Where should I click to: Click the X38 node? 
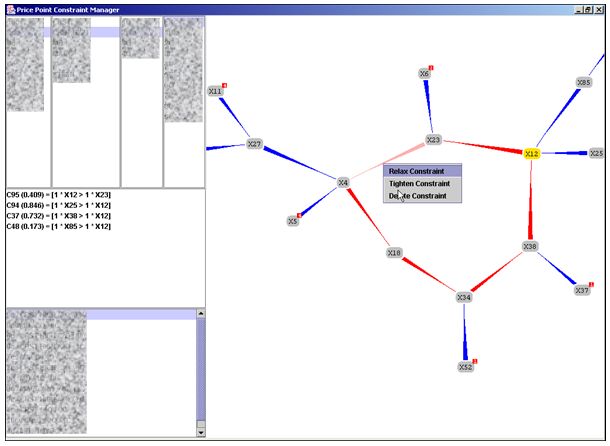530,246
